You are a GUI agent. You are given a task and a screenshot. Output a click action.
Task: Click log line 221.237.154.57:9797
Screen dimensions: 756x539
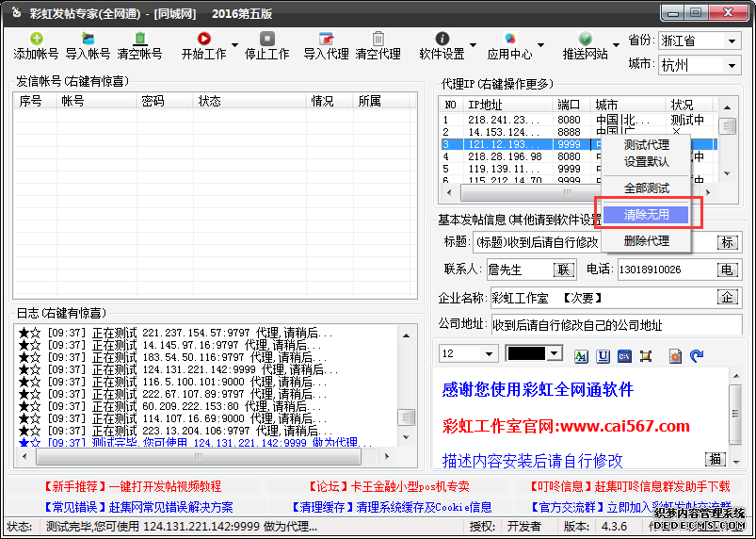pos(175,333)
